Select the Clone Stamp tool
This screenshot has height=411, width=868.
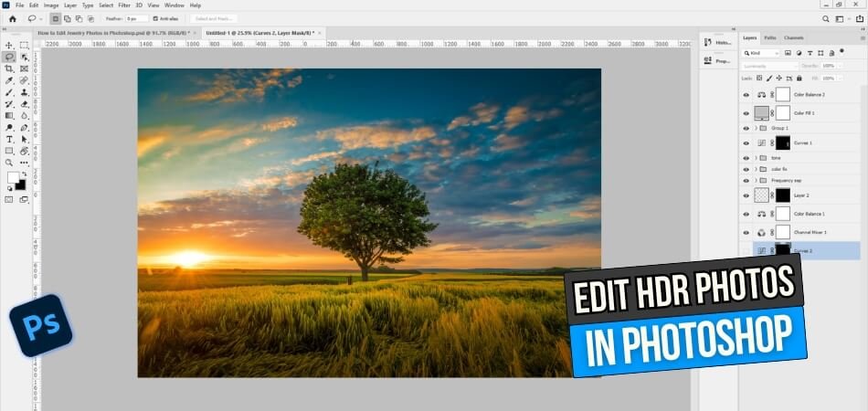coord(25,92)
